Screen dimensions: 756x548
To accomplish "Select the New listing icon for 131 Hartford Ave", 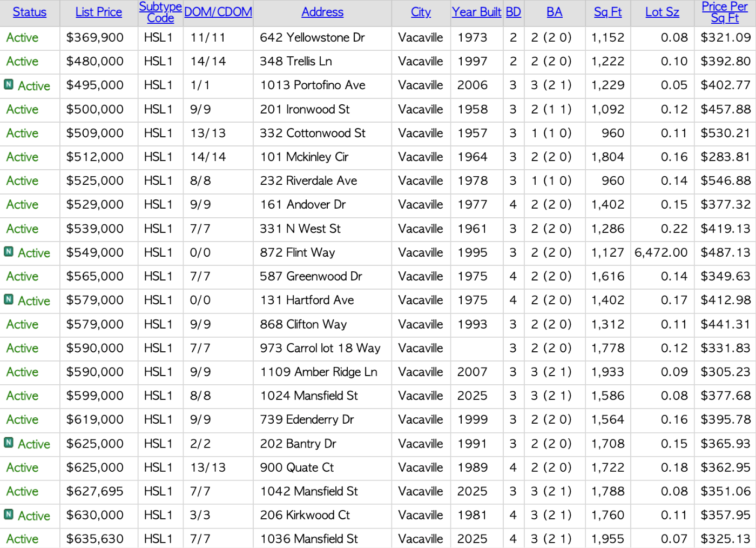I will (9, 299).
